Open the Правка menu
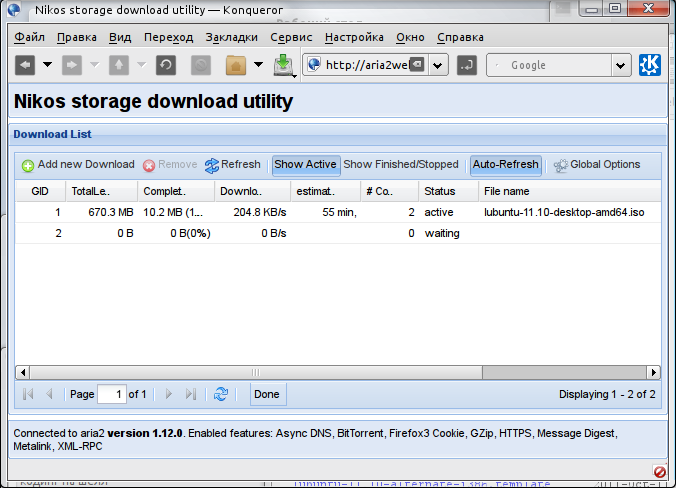Image resolution: width=676 pixels, height=488 pixels. click(x=77, y=38)
